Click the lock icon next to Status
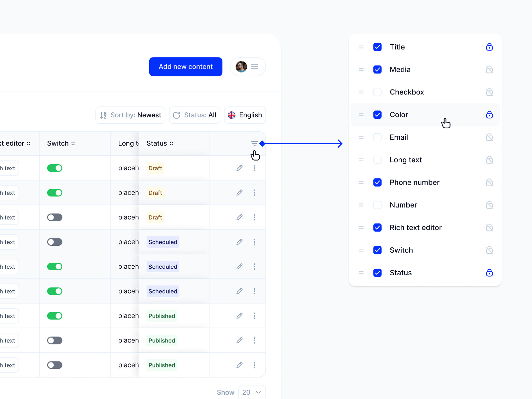Image resolution: width=532 pixels, height=399 pixels. pyautogui.click(x=489, y=273)
